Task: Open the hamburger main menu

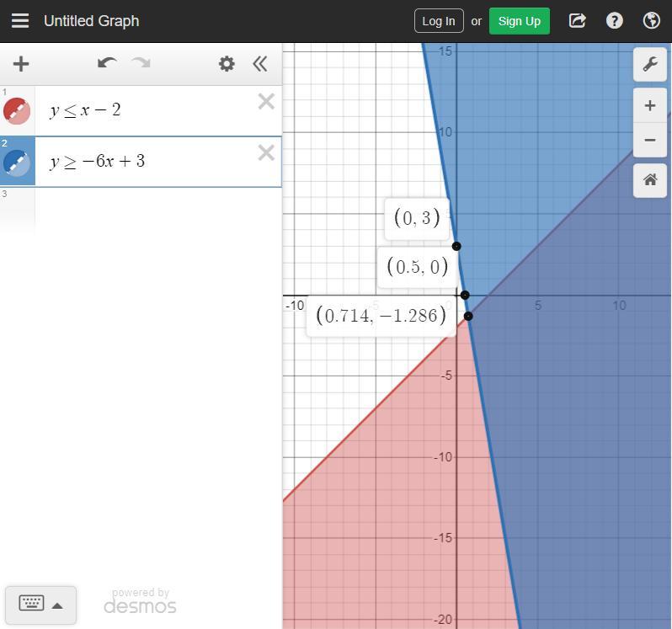Action: point(20,20)
